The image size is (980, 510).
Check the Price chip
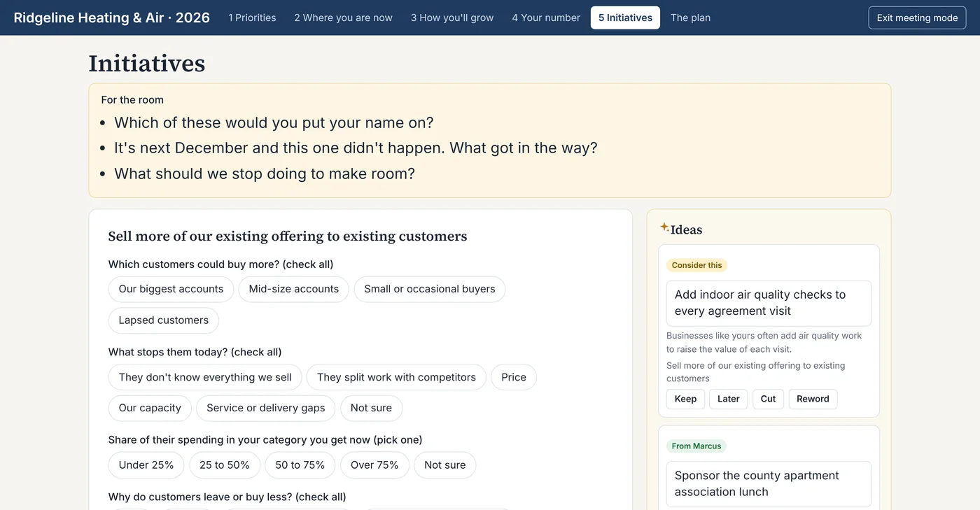(x=514, y=377)
